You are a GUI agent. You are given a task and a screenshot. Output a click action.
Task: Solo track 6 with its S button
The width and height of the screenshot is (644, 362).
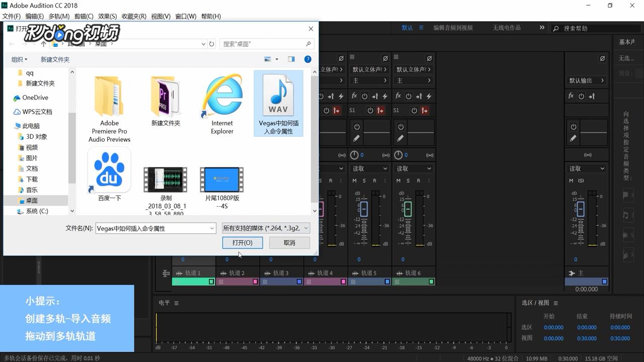click(x=408, y=180)
